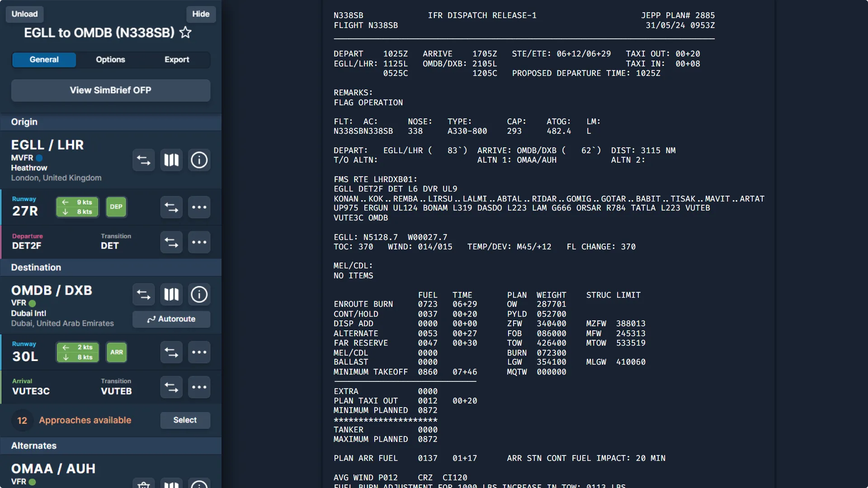Viewport: 868px width, 488px height.
Task: Click the Autoroute button
Action: coord(171,319)
